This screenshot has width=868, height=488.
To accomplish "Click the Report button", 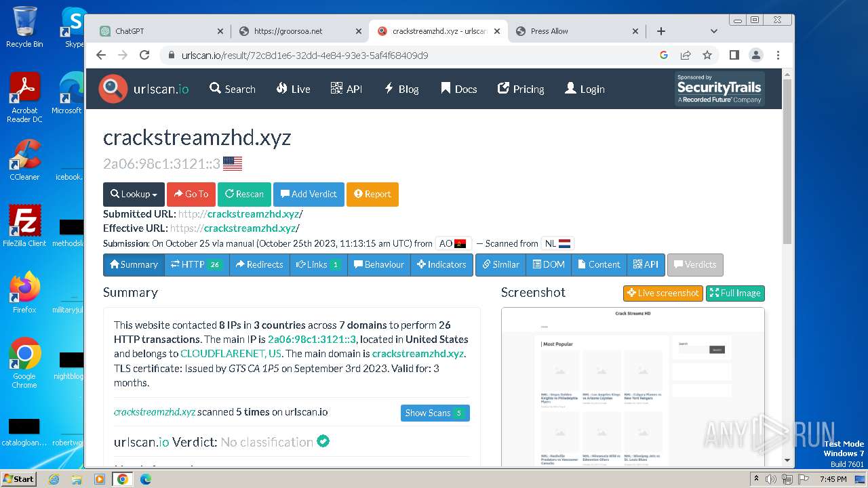I will (x=372, y=195).
